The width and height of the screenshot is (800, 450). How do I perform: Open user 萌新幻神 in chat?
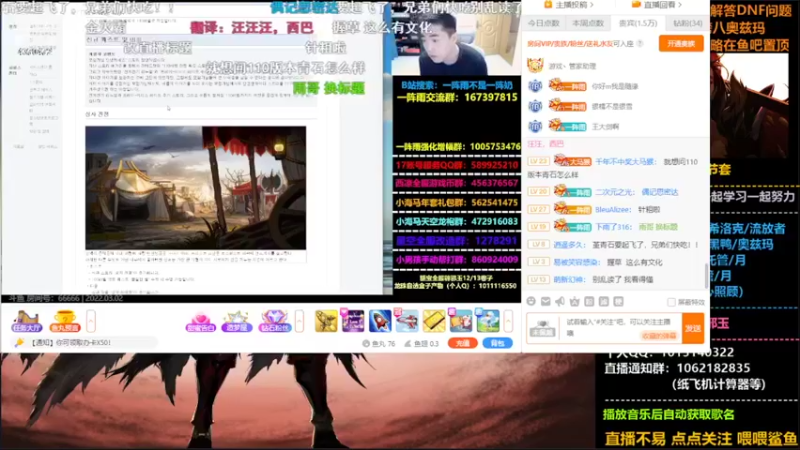click(568, 280)
